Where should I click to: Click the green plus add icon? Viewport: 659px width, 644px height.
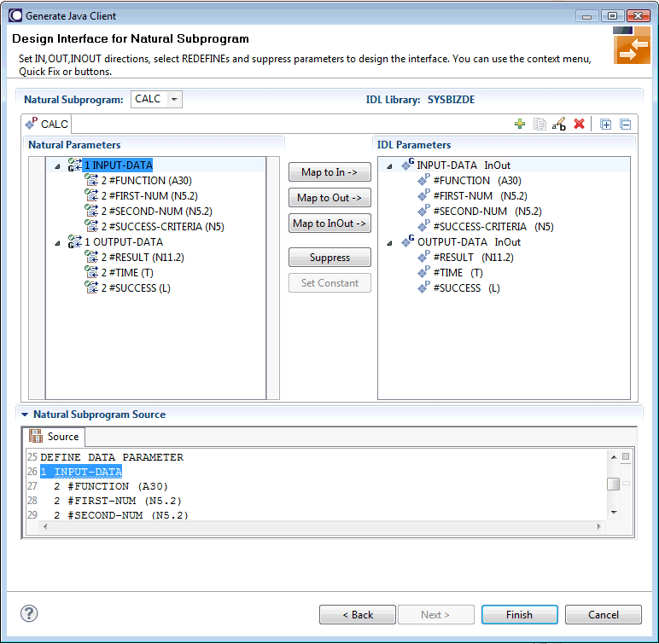click(520, 124)
